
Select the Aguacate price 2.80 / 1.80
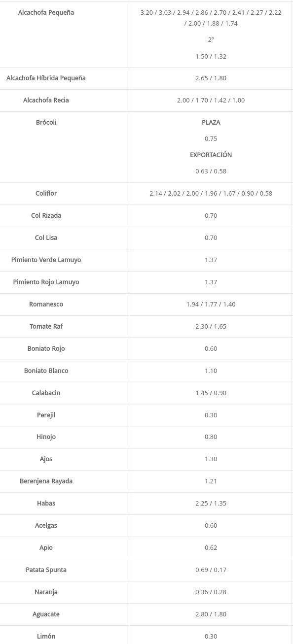point(211,614)
